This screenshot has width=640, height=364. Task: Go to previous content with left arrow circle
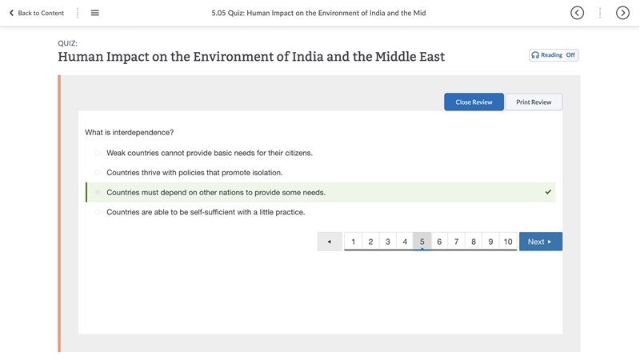pos(577,13)
